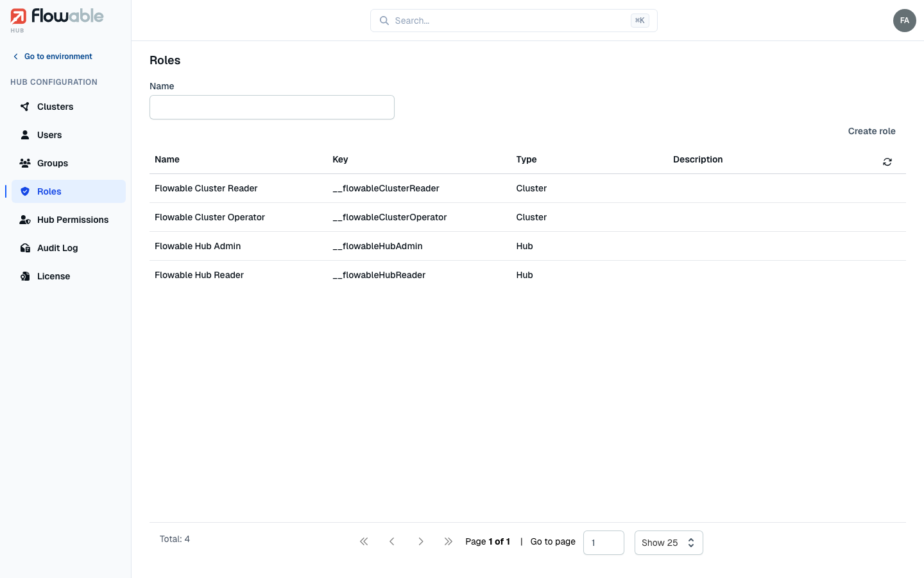The width and height of the screenshot is (924, 578).
Task: Click the Roles page heading
Action: (x=165, y=60)
